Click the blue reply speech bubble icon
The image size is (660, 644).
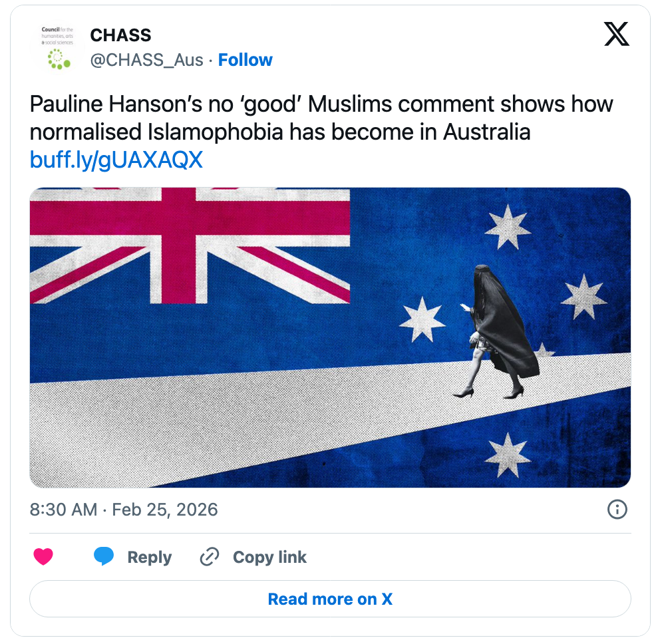point(104,557)
